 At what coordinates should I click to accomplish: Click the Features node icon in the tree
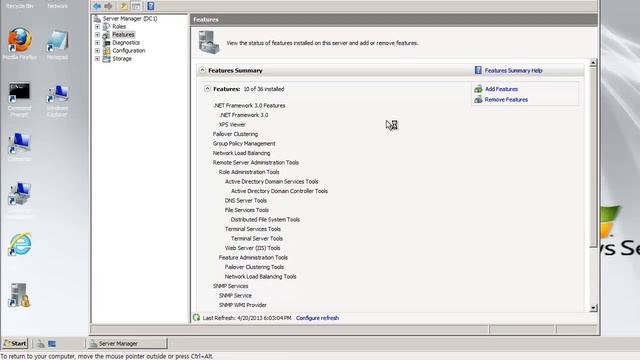107,35
